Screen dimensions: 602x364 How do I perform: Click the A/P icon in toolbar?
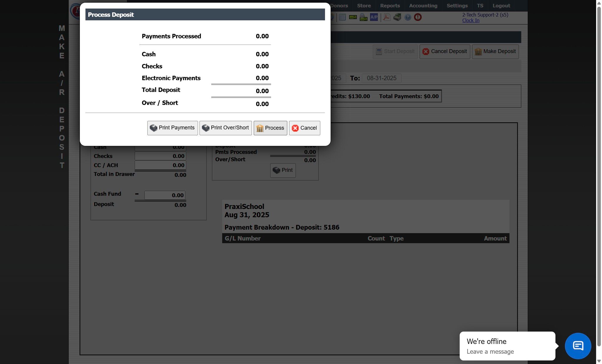374,17
